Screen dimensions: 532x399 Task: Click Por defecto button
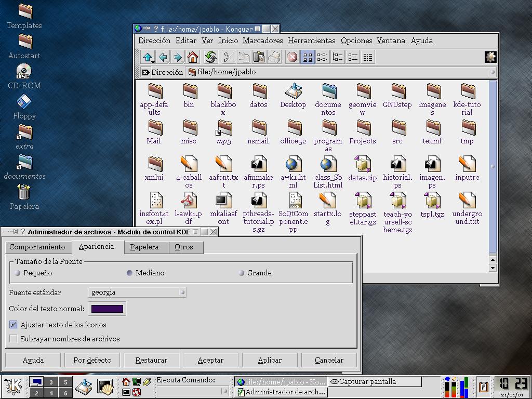(x=92, y=361)
